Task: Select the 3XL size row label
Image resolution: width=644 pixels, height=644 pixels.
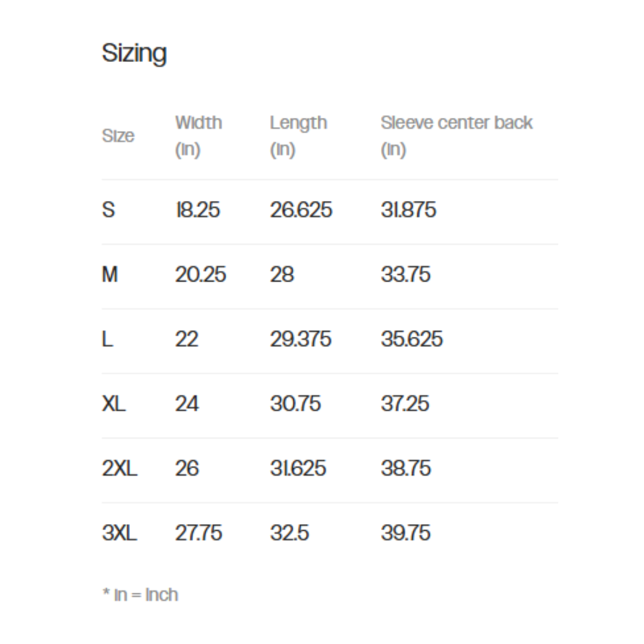Action: 119,532
